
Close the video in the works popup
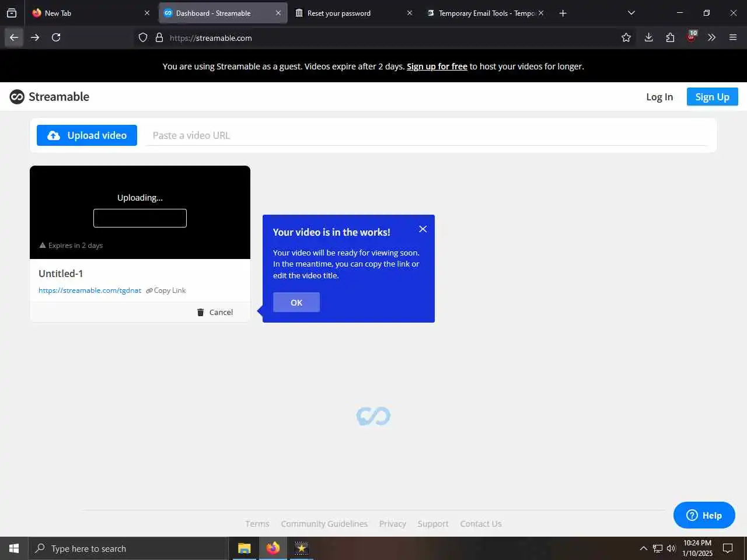pyautogui.click(x=423, y=229)
